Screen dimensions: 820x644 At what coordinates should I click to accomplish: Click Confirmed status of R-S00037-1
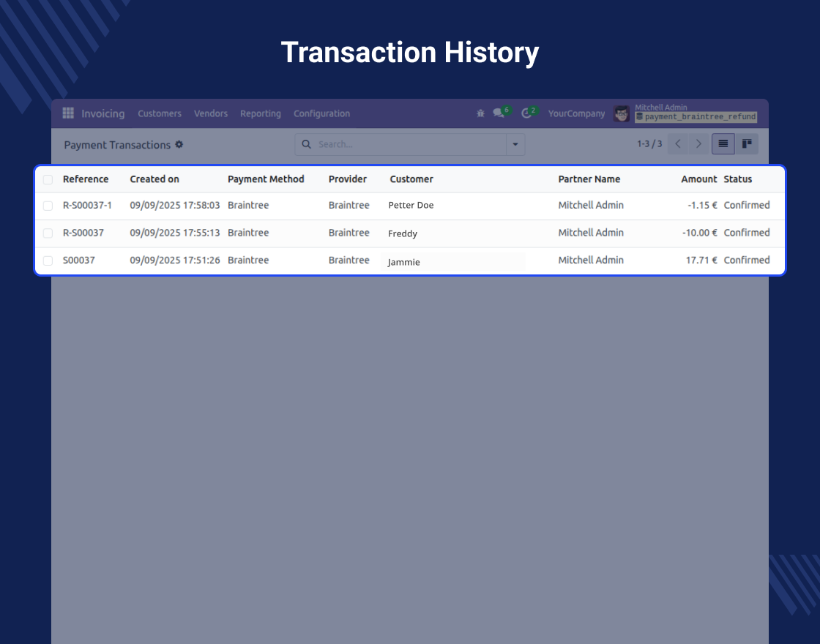point(747,206)
